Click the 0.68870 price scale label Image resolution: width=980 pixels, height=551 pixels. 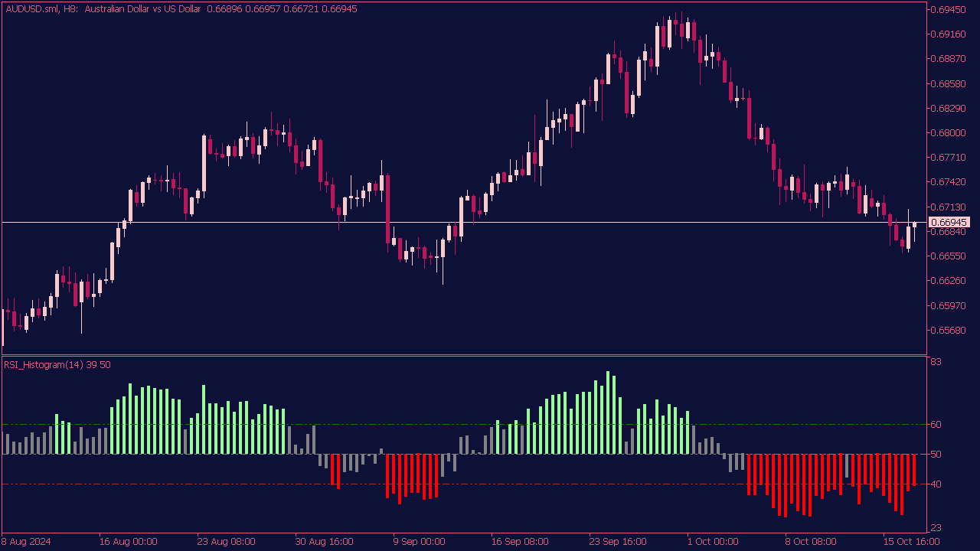(x=948, y=58)
